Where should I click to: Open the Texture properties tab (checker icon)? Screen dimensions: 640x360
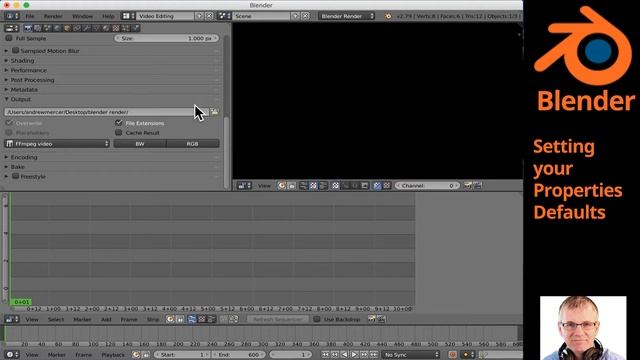(x=116, y=28)
